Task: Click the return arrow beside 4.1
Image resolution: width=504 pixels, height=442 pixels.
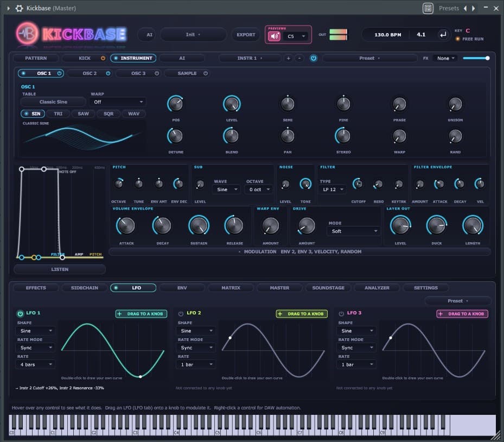Action: coord(443,35)
